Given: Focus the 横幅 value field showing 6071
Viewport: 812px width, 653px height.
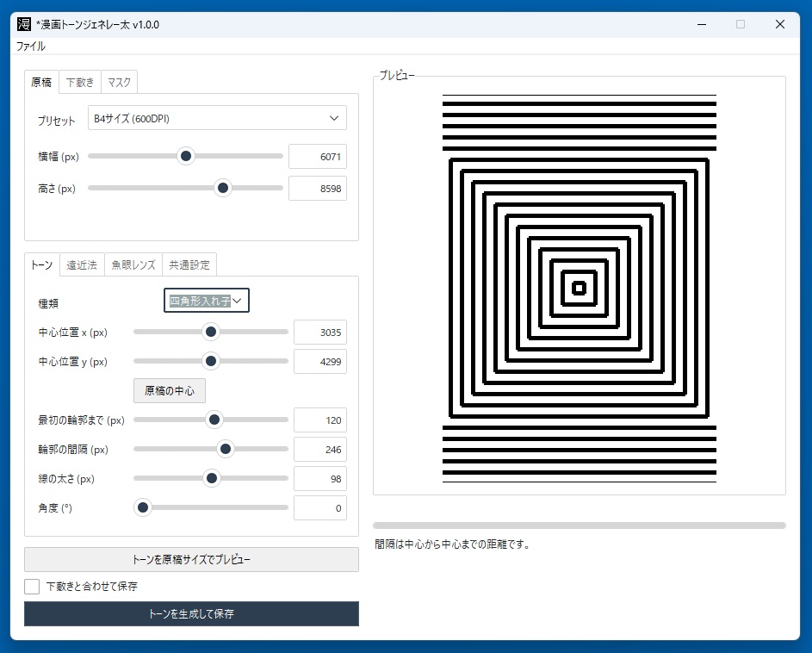Looking at the screenshot, I should coord(318,157).
